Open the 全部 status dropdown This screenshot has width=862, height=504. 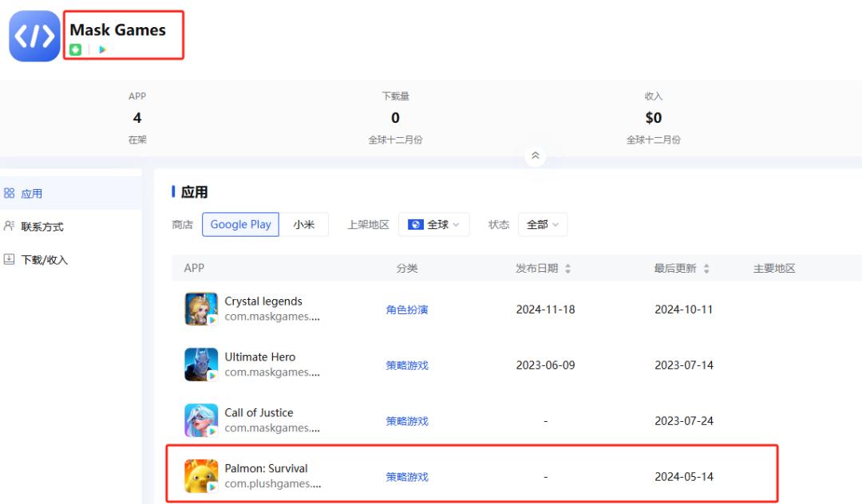(543, 225)
